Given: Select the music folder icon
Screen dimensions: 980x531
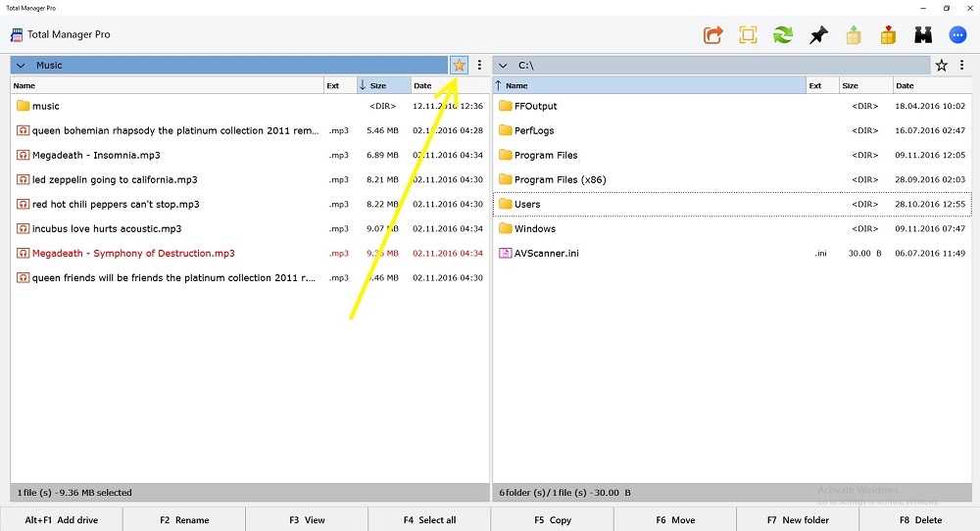Looking at the screenshot, I should [x=24, y=106].
